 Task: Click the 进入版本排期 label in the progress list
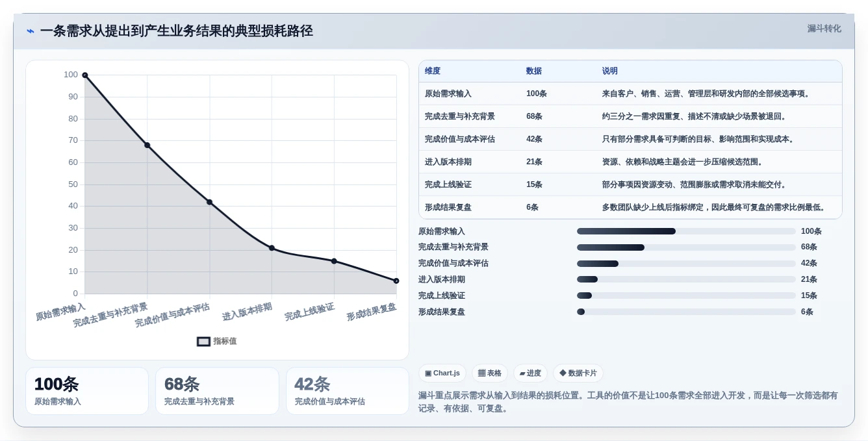coord(442,279)
